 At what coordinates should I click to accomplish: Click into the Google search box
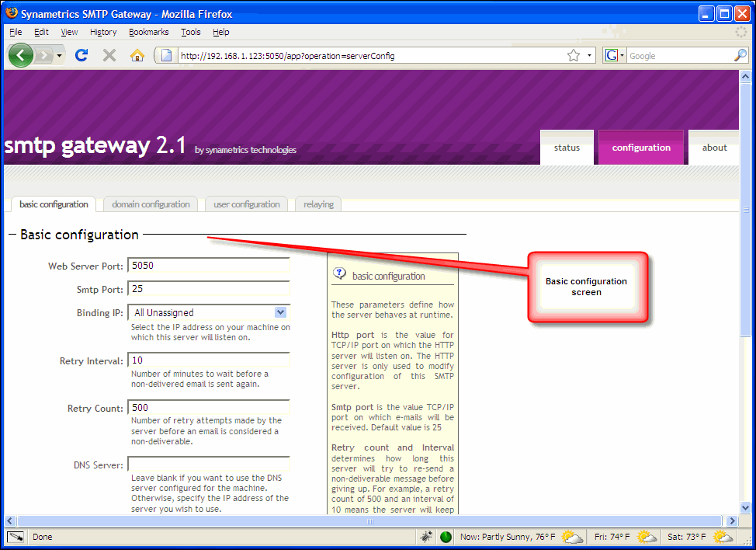tap(680, 55)
